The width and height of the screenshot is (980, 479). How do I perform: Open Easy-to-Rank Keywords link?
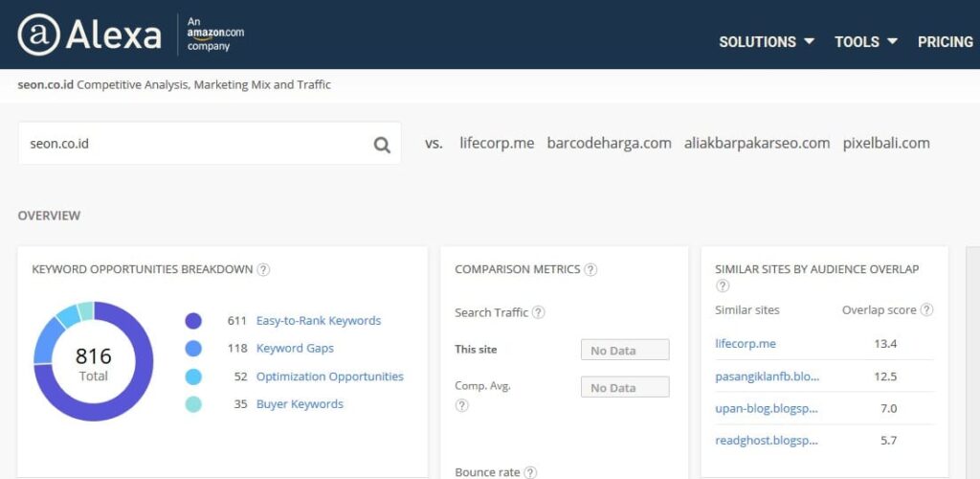[x=319, y=321]
